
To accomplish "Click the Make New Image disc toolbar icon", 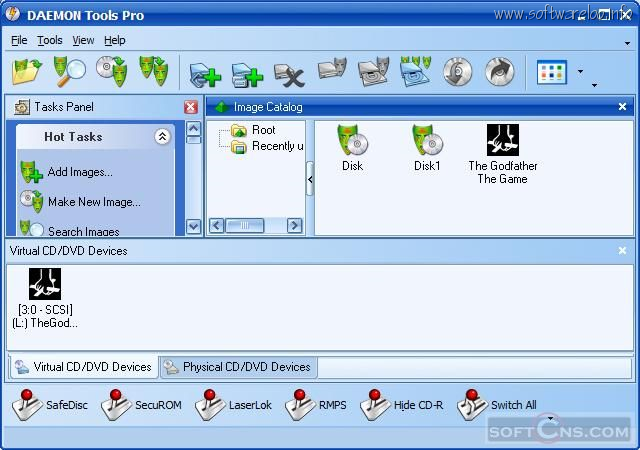I will click(112, 71).
